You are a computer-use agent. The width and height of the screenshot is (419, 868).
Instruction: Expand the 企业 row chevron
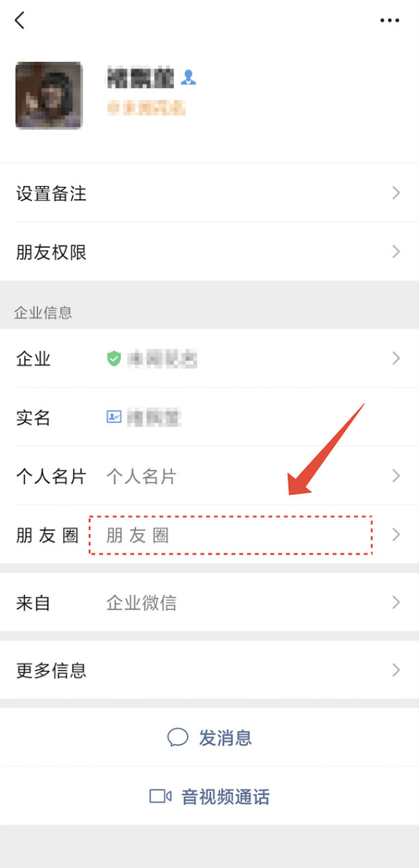tap(396, 358)
